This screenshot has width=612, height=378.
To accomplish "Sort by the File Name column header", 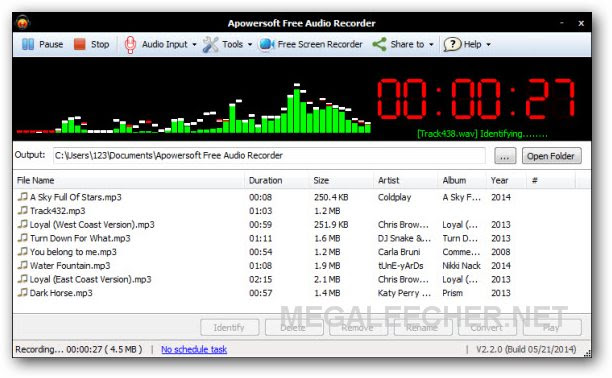I will click(129, 180).
